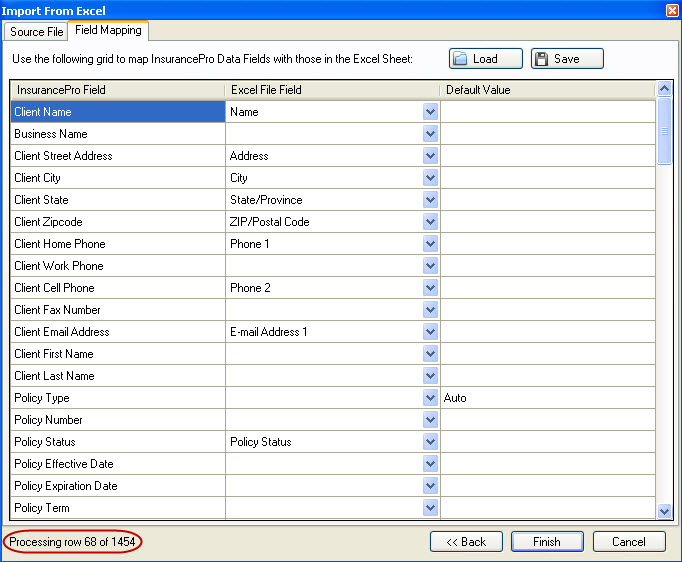Expand dropdown for Client Street Address

[430, 156]
